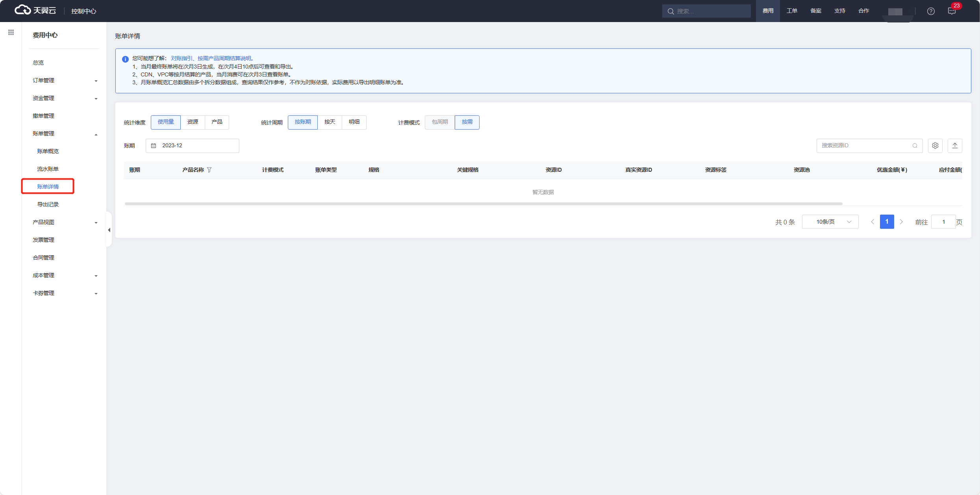Open the 10条/页 page size dropdown
This screenshot has height=495, width=980.
830,222
